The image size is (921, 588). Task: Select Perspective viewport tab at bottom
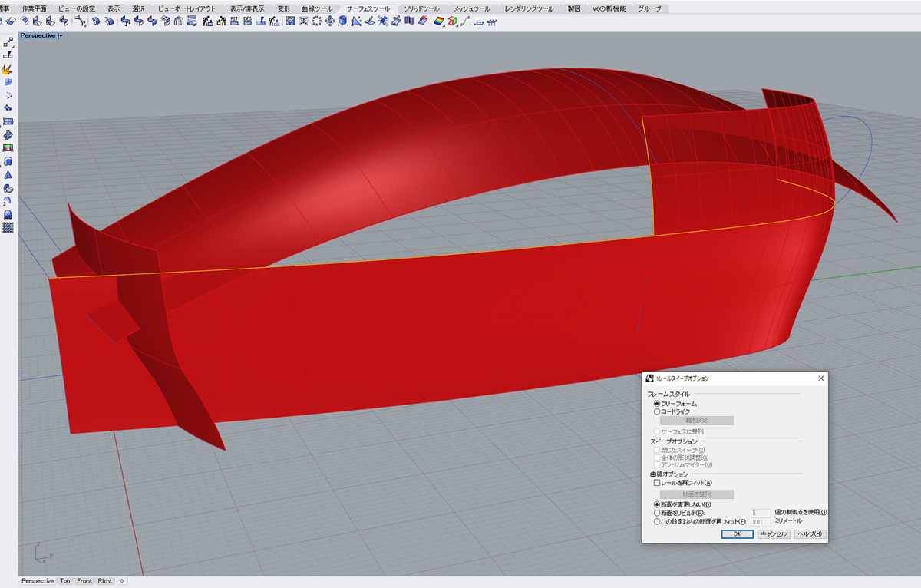coord(38,581)
